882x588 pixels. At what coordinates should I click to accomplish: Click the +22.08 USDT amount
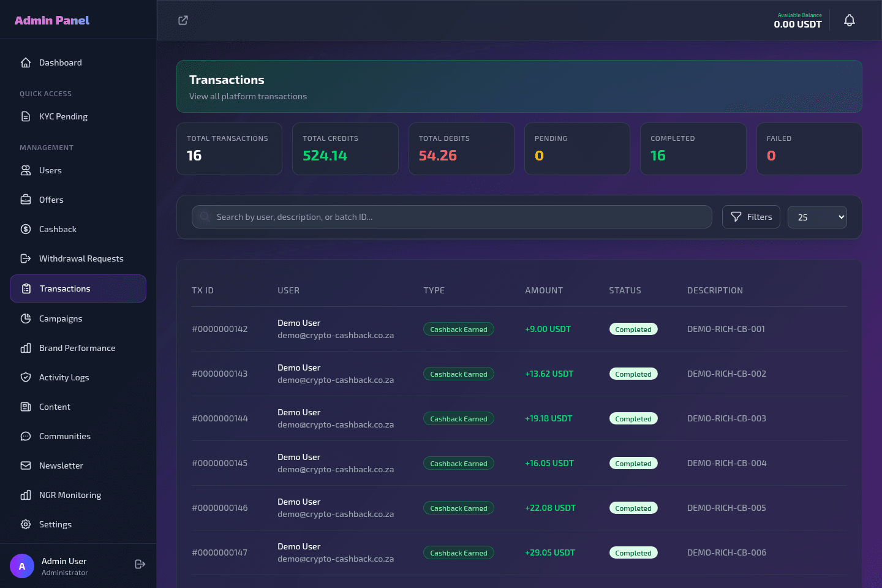coord(551,508)
